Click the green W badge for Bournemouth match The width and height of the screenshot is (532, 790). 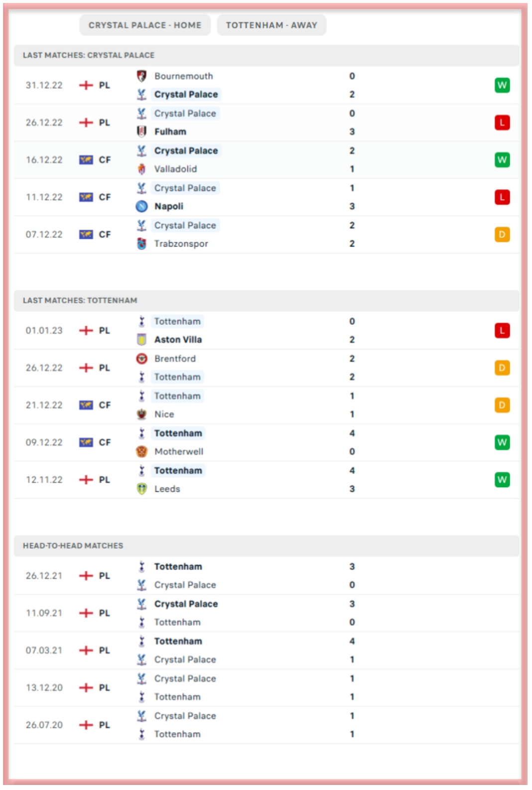(502, 85)
